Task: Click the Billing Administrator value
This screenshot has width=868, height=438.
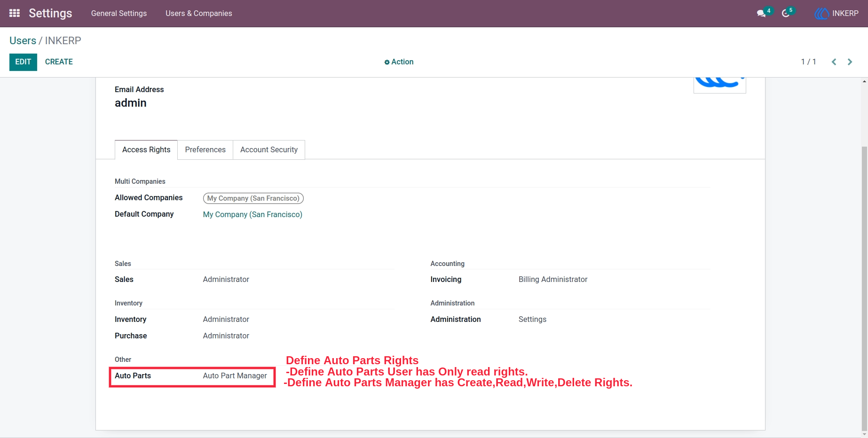Action: click(x=553, y=279)
